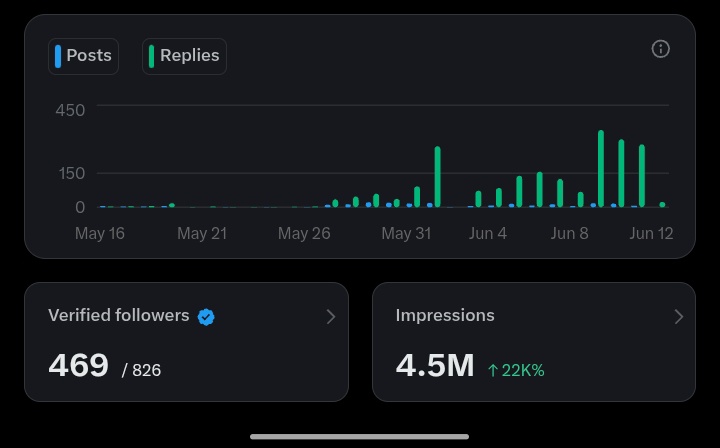Open Verified followers details chevron

pos(331,316)
